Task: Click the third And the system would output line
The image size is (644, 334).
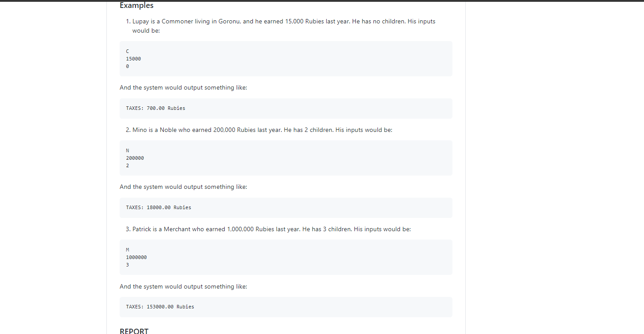Action: [x=183, y=286]
